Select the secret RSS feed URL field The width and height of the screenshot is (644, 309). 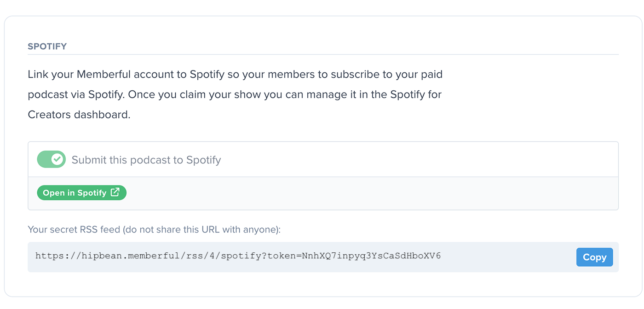(323, 257)
